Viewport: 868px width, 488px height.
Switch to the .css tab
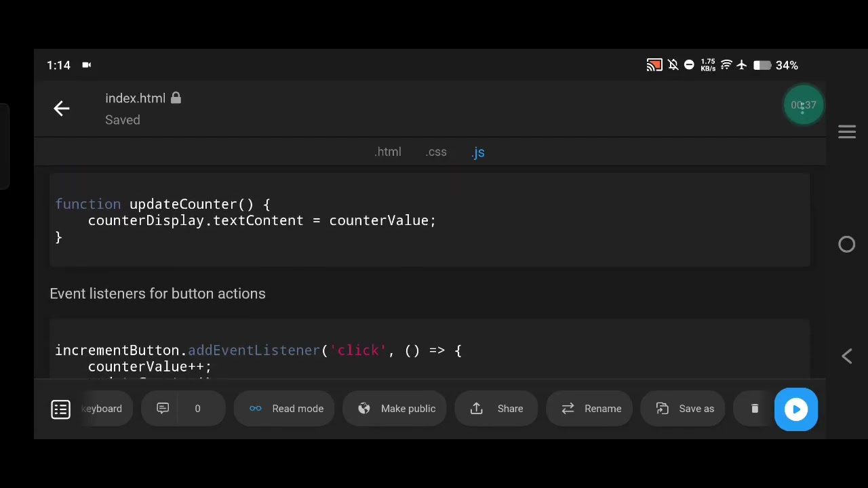click(436, 152)
